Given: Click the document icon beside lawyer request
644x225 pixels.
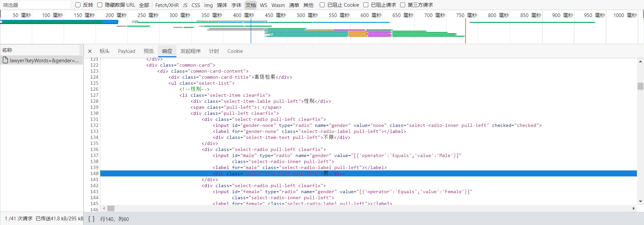Looking at the screenshot, I should 5,60.
